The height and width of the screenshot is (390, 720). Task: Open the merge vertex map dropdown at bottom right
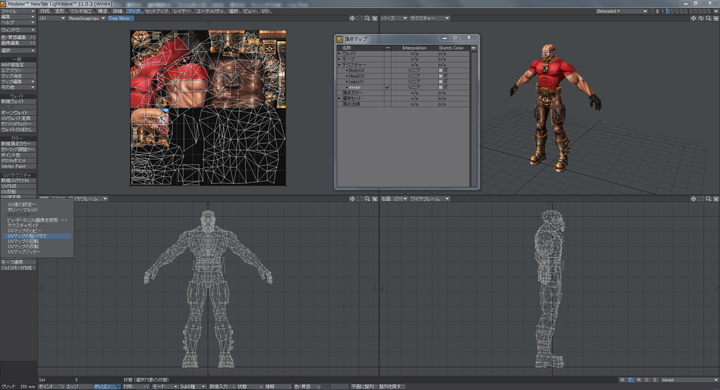(690, 380)
